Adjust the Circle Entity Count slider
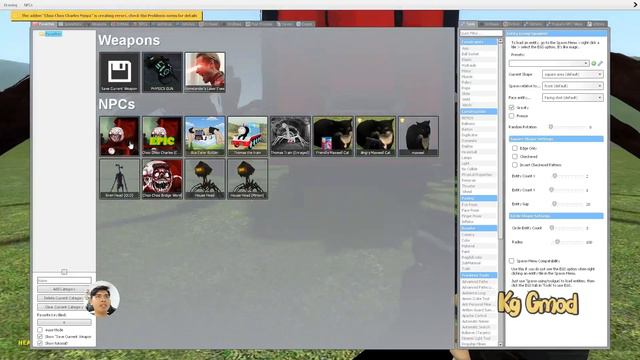 [551, 228]
